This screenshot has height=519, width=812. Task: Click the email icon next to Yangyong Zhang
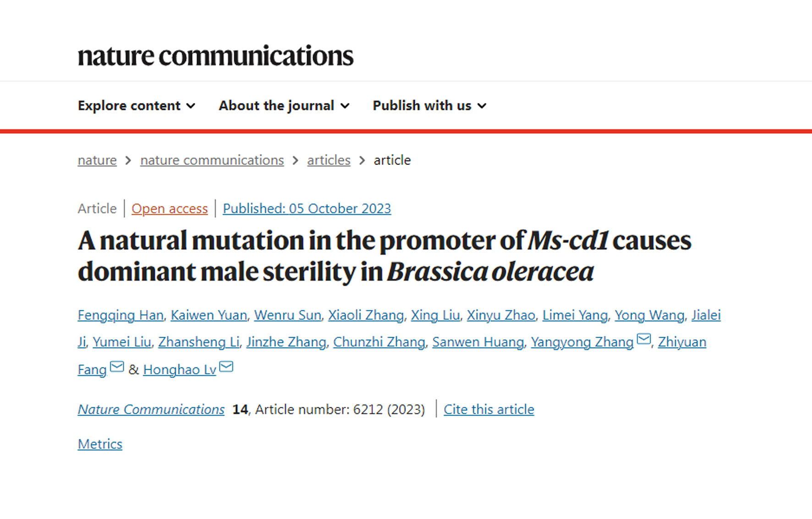click(x=644, y=339)
